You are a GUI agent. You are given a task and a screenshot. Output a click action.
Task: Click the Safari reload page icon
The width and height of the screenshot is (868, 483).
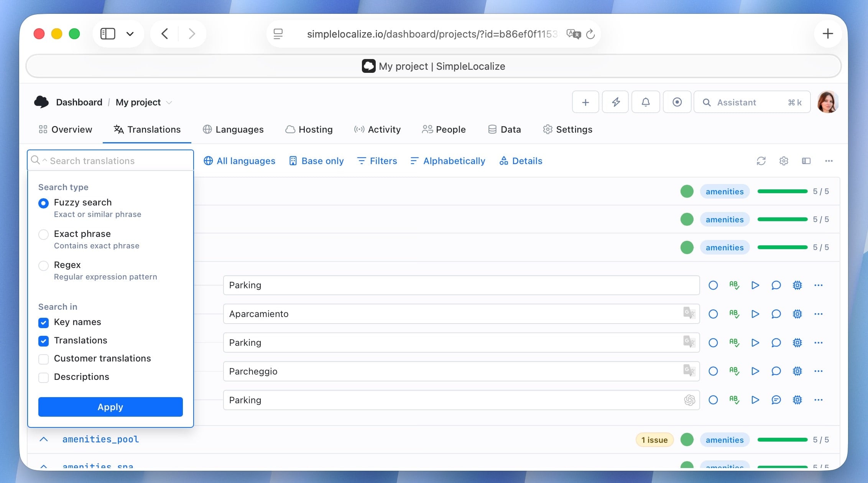[x=590, y=34]
